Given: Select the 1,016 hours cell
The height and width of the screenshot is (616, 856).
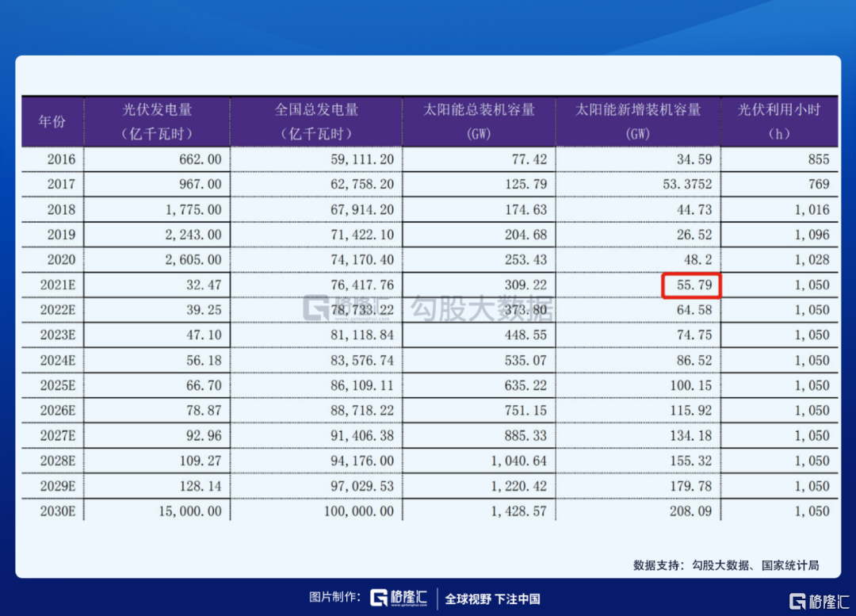Looking at the screenshot, I should point(812,210).
